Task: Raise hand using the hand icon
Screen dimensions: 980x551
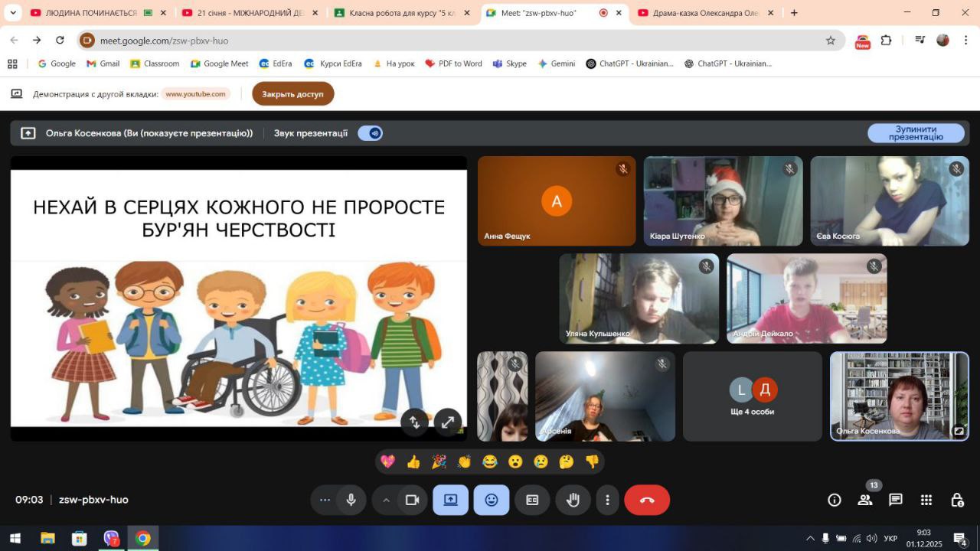Action: click(573, 500)
